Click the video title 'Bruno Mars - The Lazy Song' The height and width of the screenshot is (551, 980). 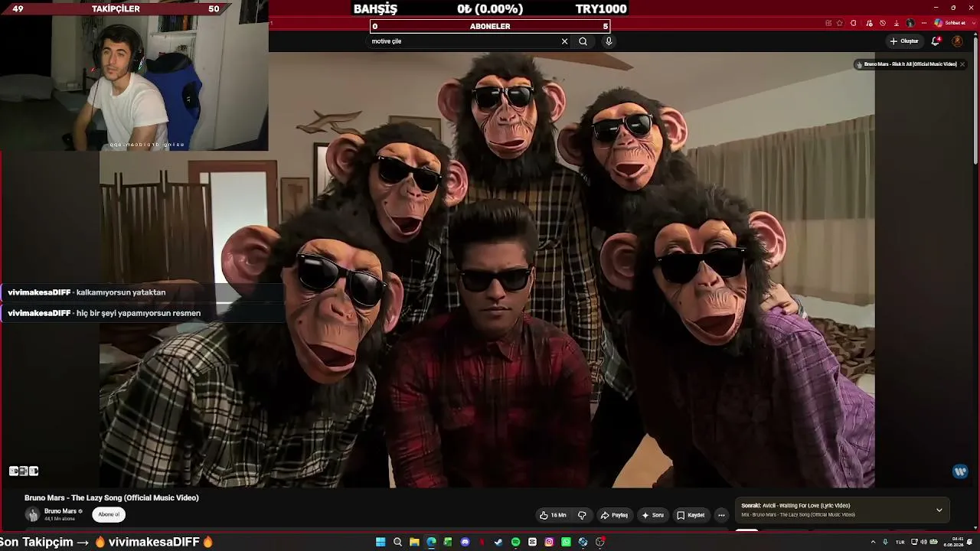pyautogui.click(x=112, y=497)
